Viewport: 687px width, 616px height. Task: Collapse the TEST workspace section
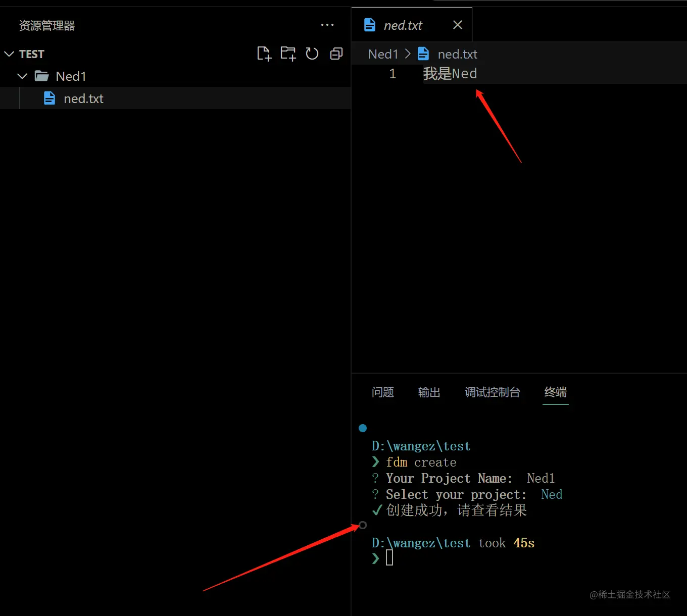coord(9,54)
